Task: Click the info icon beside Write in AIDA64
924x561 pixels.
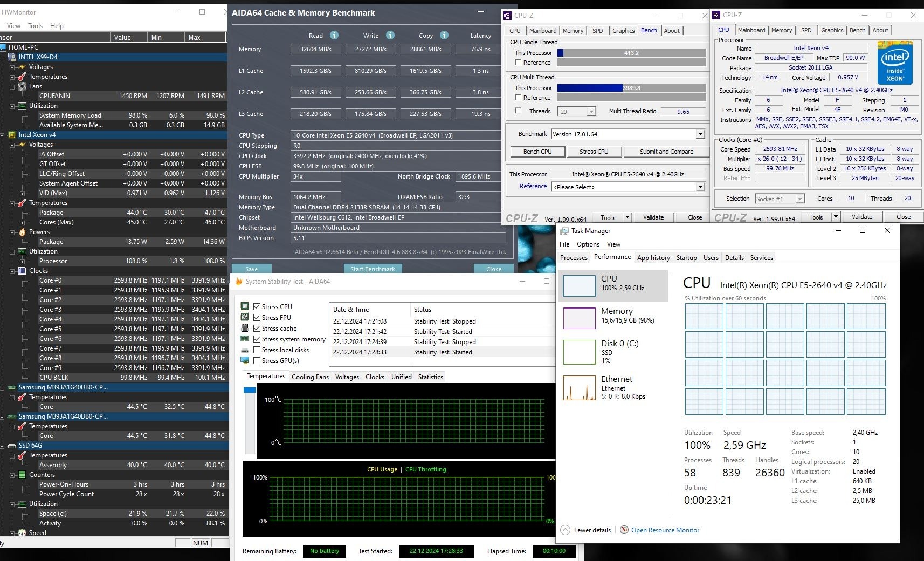Action: click(390, 35)
